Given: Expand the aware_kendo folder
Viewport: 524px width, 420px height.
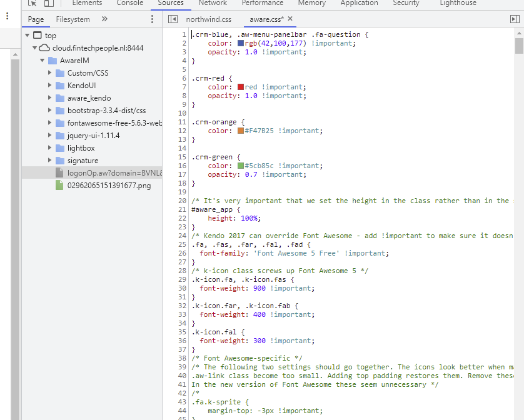Looking at the screenshot, I should [49, 98].
